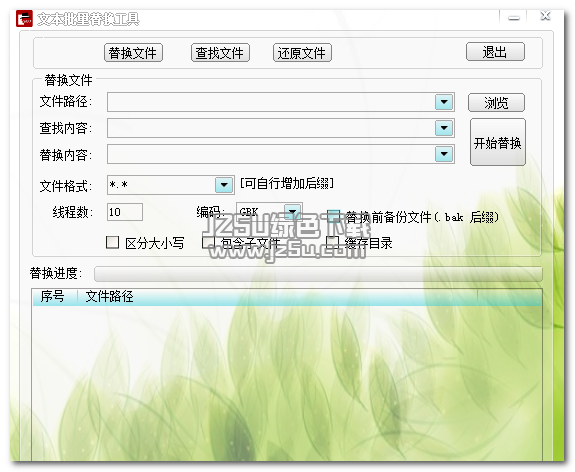
Task: Click the app icon in title bar
Action: pos(24,19)
